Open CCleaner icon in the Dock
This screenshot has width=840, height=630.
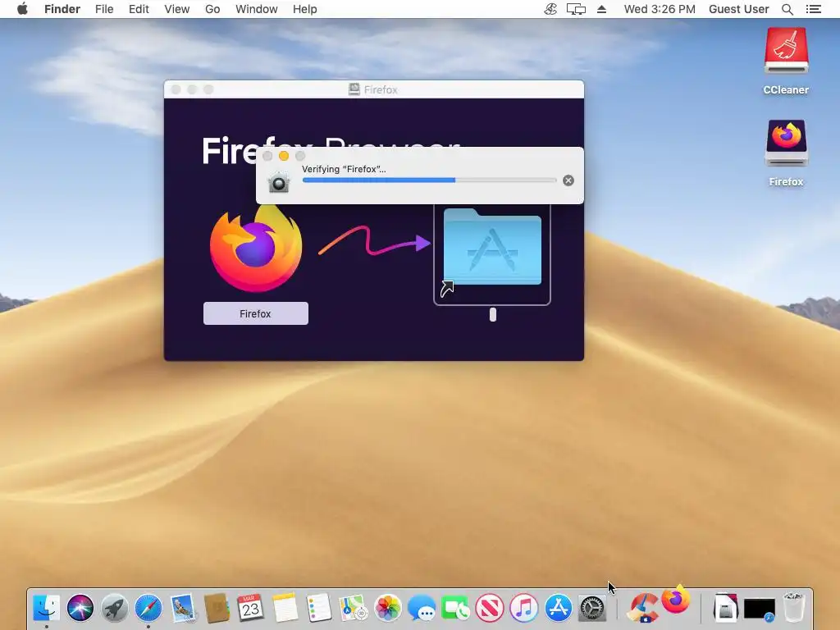coord(643,608)
